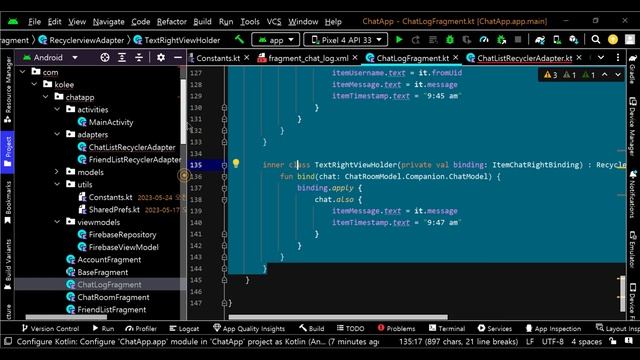Toggle the Build Variants tool window
640x360 pixels.
[8, 264]
